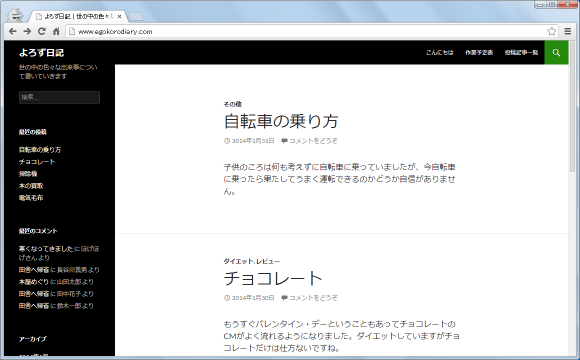The width and height of the screenshot is (580, 360).
Task: Open the チョコレート post title
Action: [x=273, y=279]
